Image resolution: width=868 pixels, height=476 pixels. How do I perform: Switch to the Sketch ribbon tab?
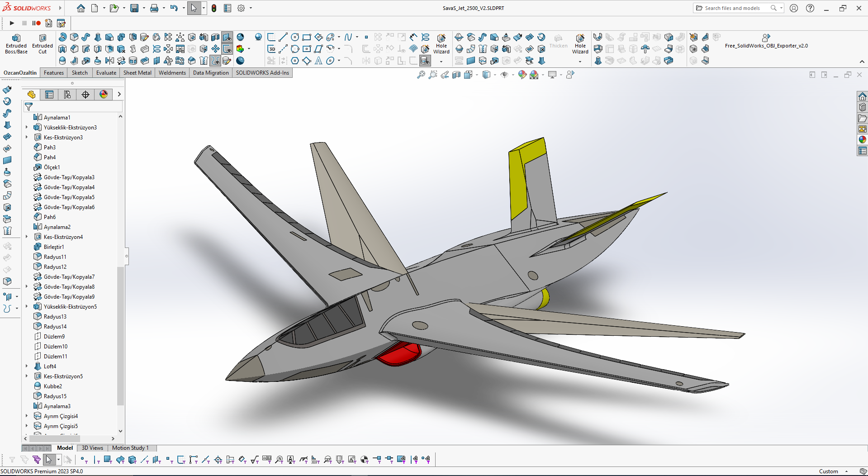coord(80,72)
